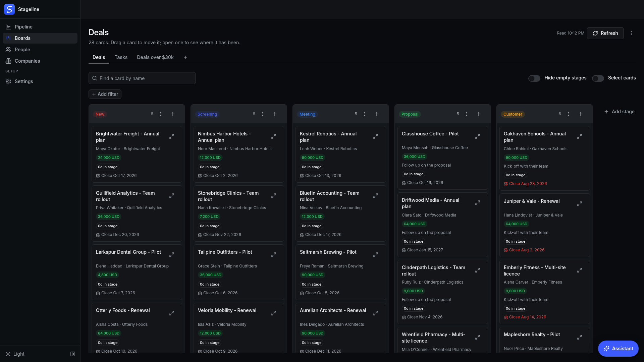Go to People in the sidebar
This screenshot has height=362, width=644.
coord(40,50)
